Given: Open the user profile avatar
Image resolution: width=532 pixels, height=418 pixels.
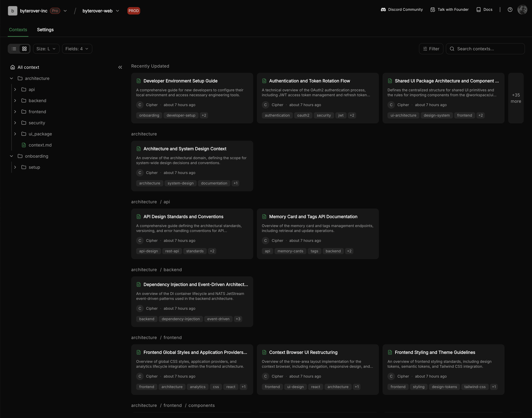Looking at the screenshot, I should click(522, 10).
